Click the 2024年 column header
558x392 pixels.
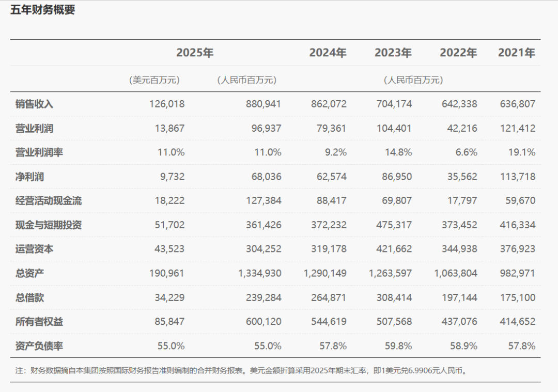328,53
